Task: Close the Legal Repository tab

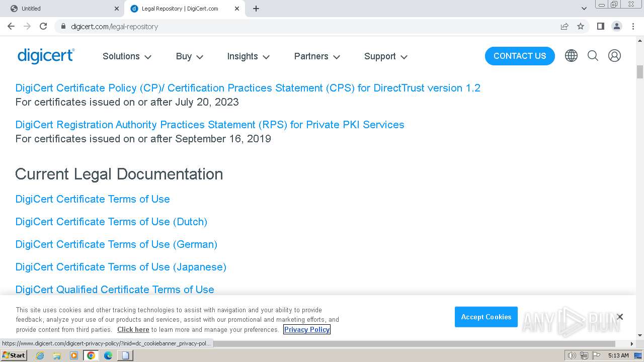Action: 237,9
